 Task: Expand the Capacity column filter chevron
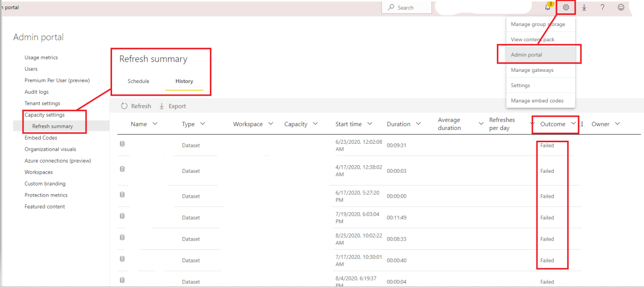pos(315,124)
